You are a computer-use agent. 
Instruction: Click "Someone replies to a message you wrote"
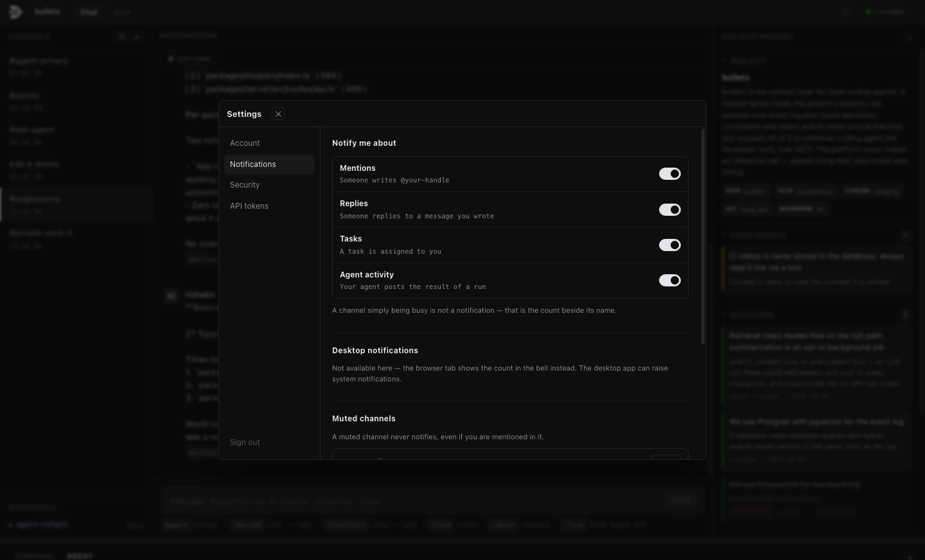click(x=417, y=216)
